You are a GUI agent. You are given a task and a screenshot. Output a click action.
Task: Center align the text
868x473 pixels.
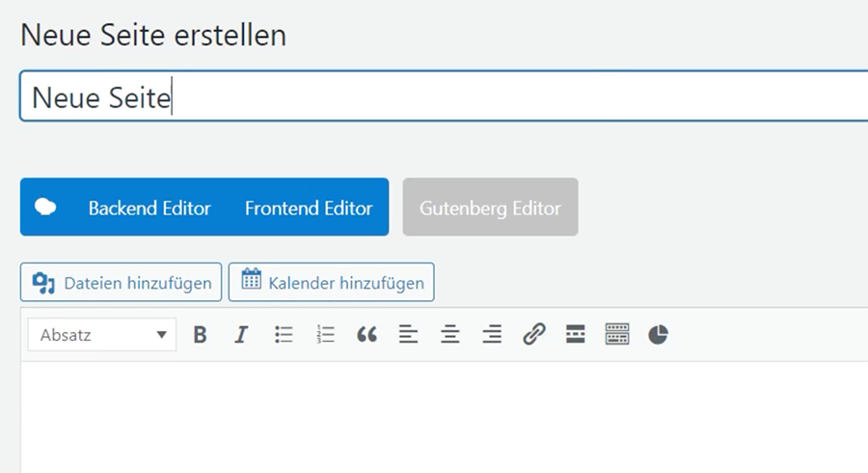[x=450, y=335]
